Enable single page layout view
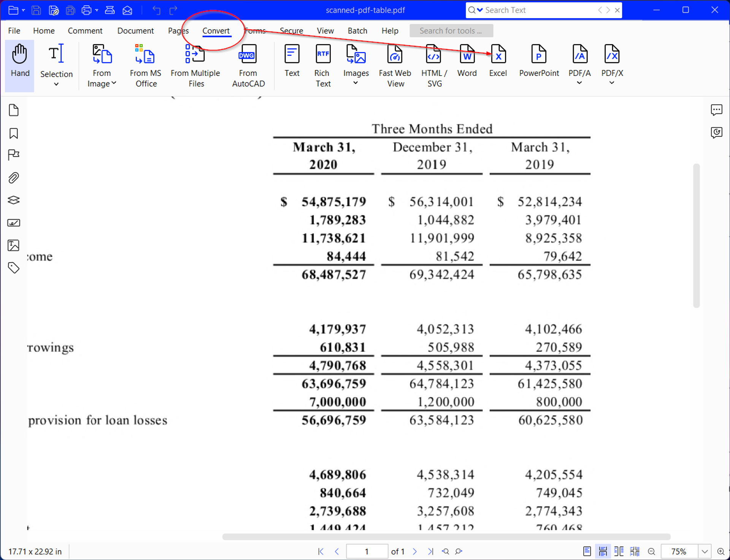 [587, 551]
